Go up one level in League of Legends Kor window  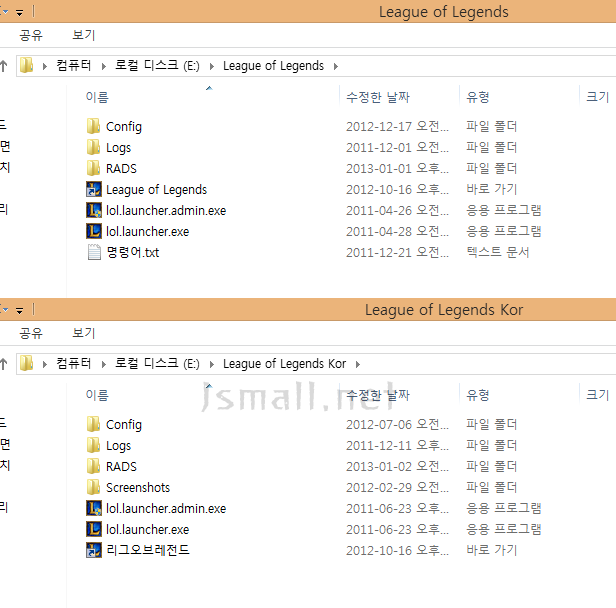pos(4,364)
